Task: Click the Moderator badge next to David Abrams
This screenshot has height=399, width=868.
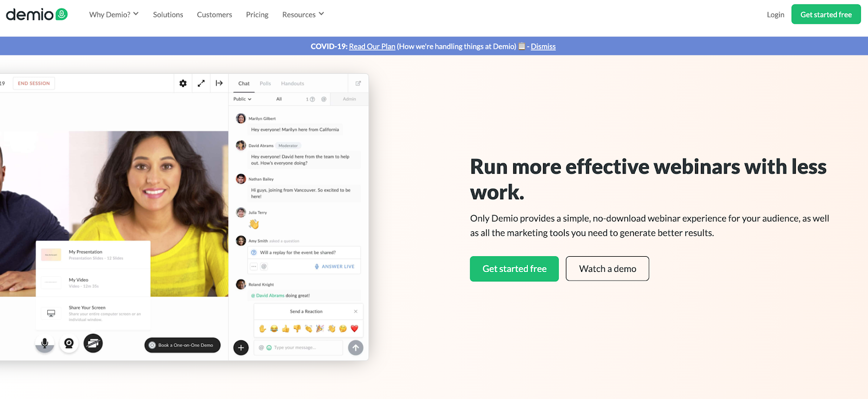Action: [288, 145]
